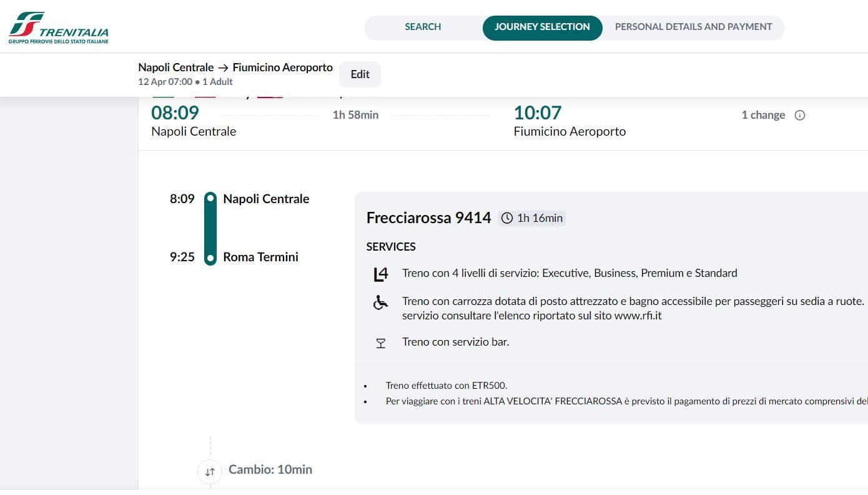868x495 pixels.
Task: Click the 1 change label
Action: tap(763, 115)
